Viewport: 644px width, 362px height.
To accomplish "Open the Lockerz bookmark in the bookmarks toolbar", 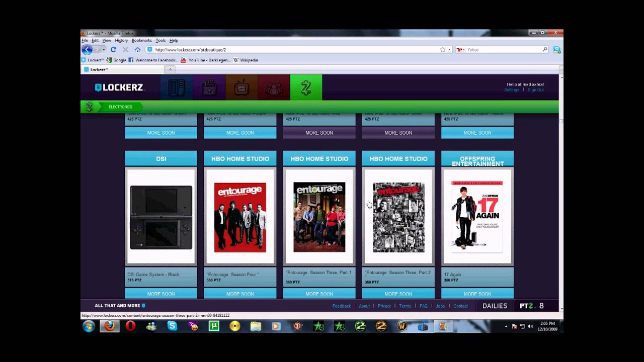I will (93, 60).
